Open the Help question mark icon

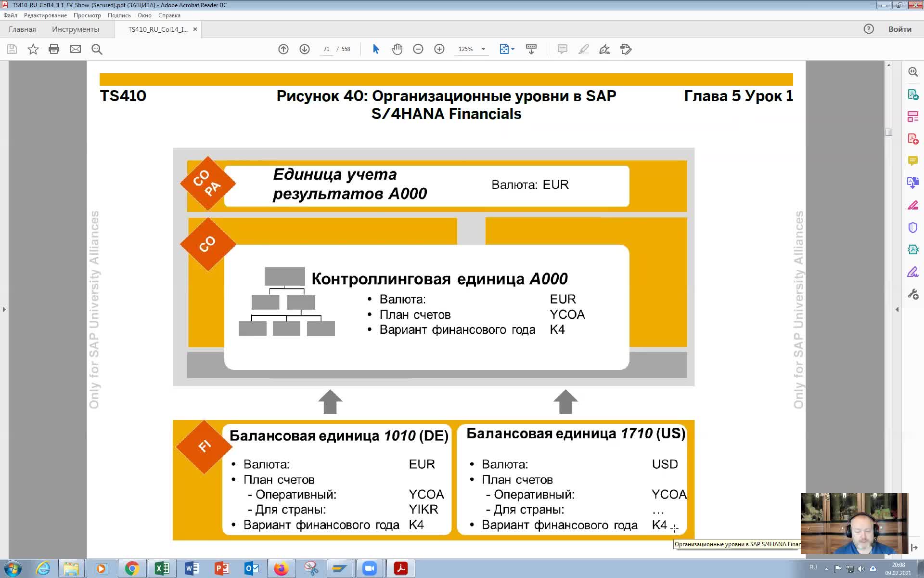coord(869,29)
